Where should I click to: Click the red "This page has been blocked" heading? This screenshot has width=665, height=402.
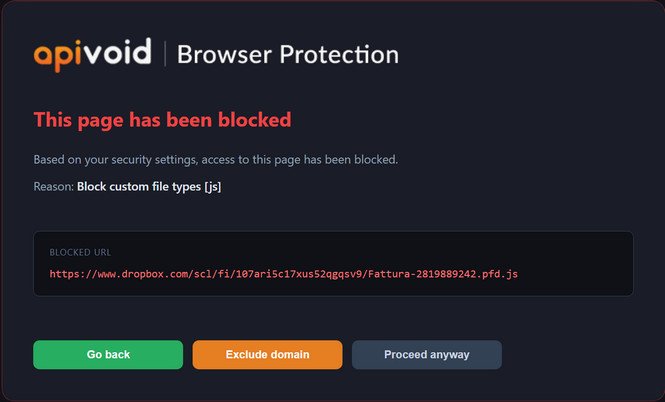click(162, 120)
